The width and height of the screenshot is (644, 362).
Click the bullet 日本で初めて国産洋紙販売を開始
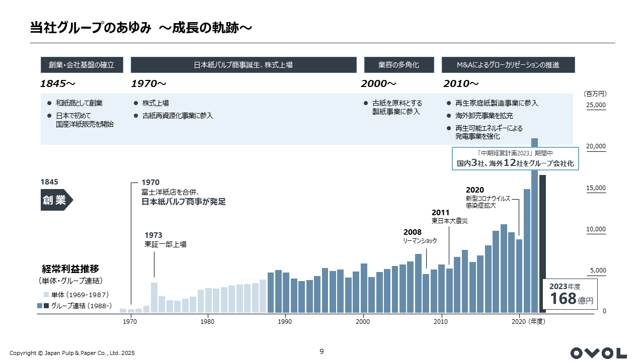[80, 120]
